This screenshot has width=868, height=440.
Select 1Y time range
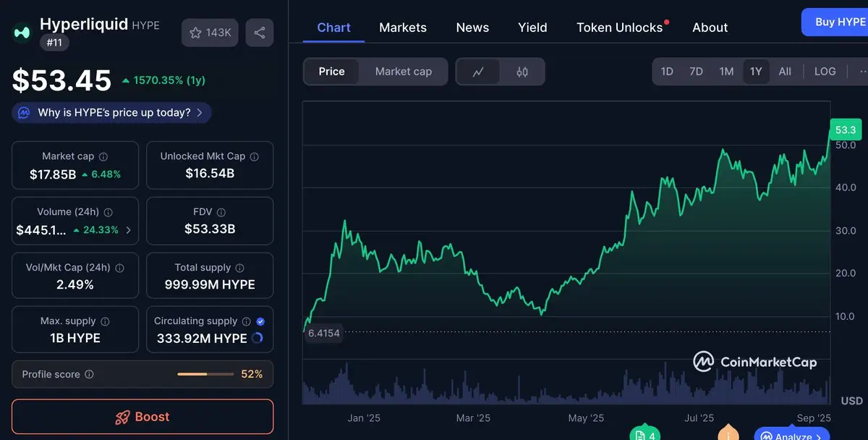(x=756, y=72)
